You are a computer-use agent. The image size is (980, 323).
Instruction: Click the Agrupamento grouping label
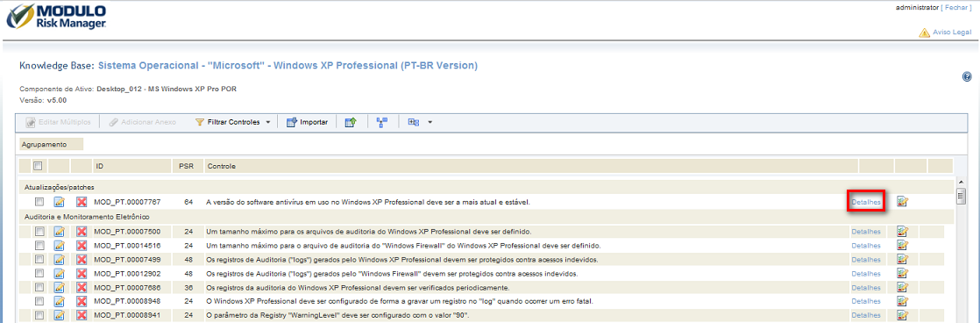click(51, 144)
